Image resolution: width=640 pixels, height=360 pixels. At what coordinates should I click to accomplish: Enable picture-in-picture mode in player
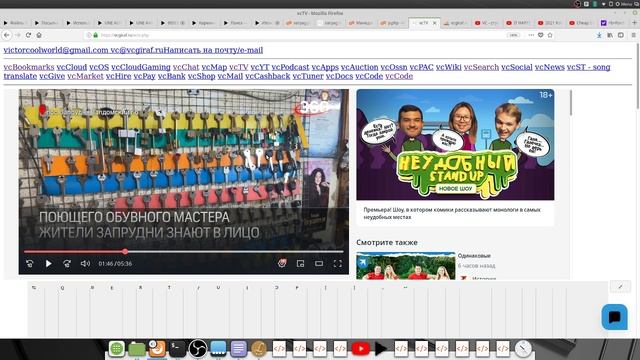(x=300, y=264)
